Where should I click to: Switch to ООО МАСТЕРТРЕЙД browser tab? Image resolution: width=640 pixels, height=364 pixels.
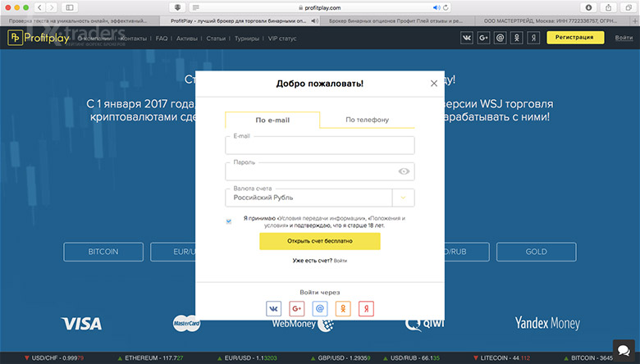pos(552,20)
